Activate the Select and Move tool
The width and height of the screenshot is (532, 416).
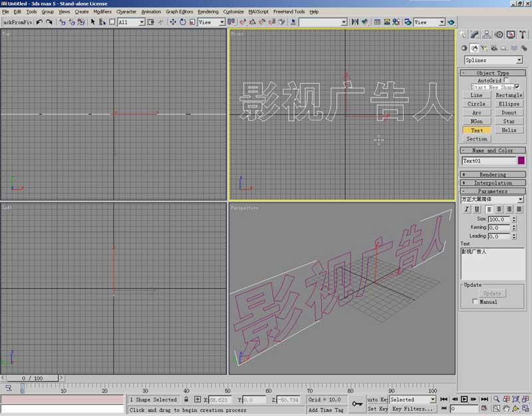173,22
